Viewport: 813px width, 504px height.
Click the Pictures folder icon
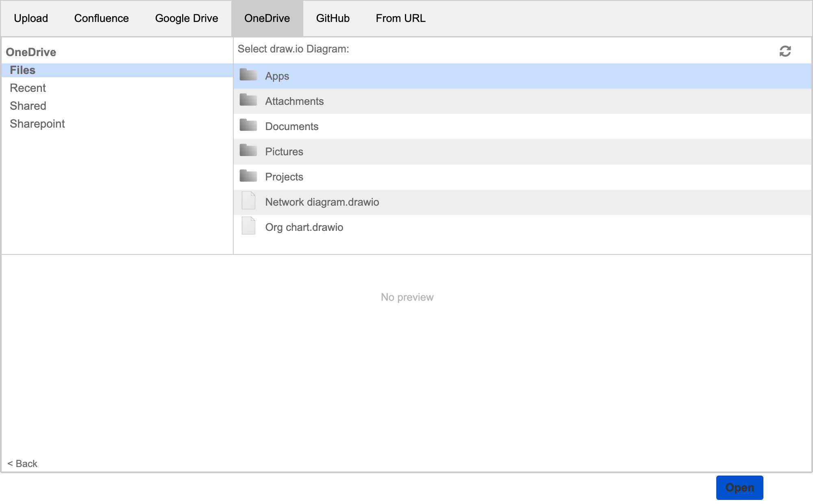point(248,150)
